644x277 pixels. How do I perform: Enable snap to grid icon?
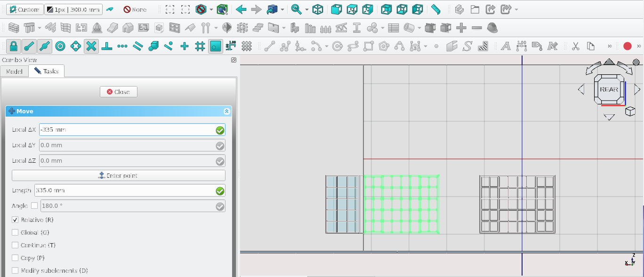point(200,46)
